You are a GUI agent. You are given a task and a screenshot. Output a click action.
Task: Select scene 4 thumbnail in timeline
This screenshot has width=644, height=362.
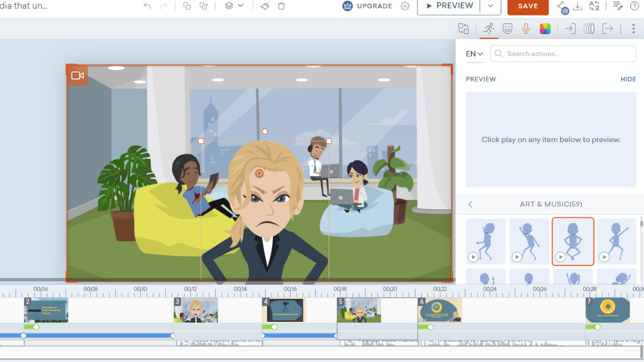[x=284, y=310]
